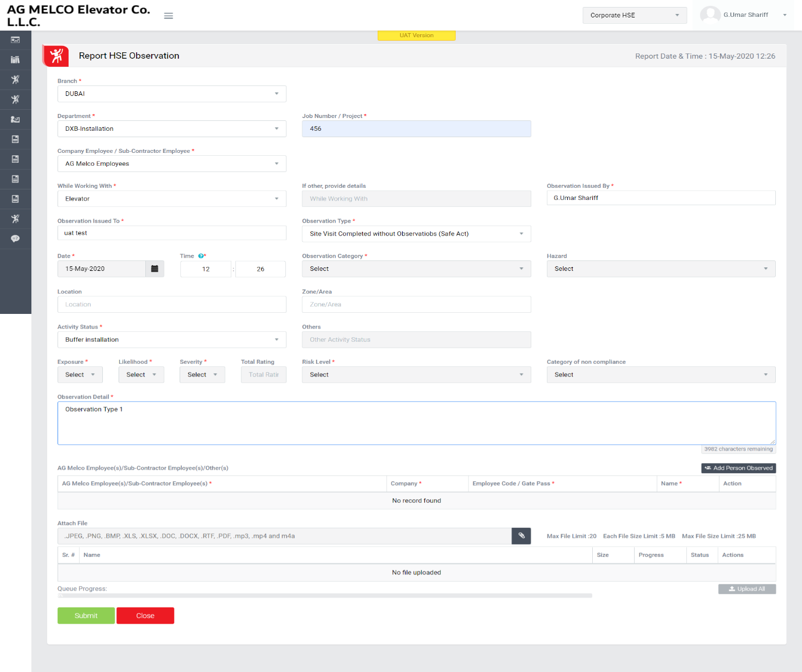Click the Other Activity Status field
This screenshot has width=802, height=672.
(417, 339)
